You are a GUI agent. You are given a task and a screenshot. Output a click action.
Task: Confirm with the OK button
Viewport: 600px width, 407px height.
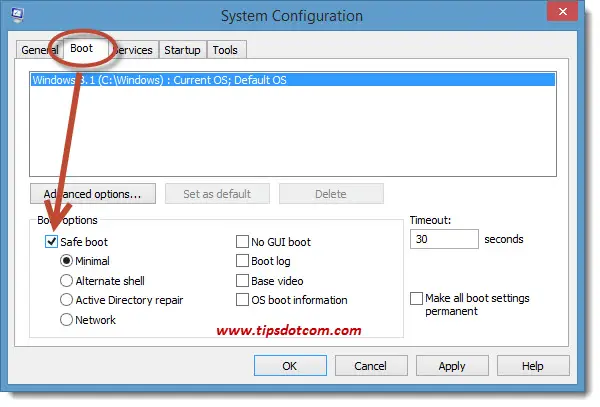(290, 366)
